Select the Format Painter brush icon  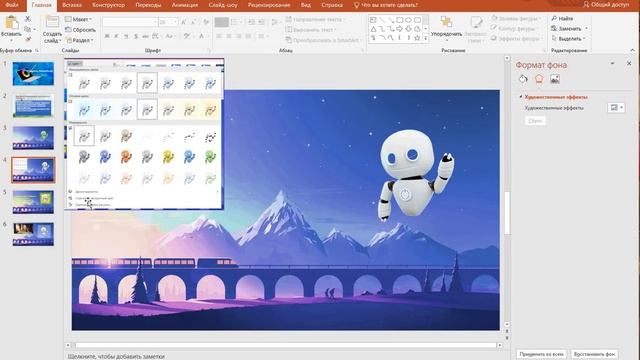point(28,39)
